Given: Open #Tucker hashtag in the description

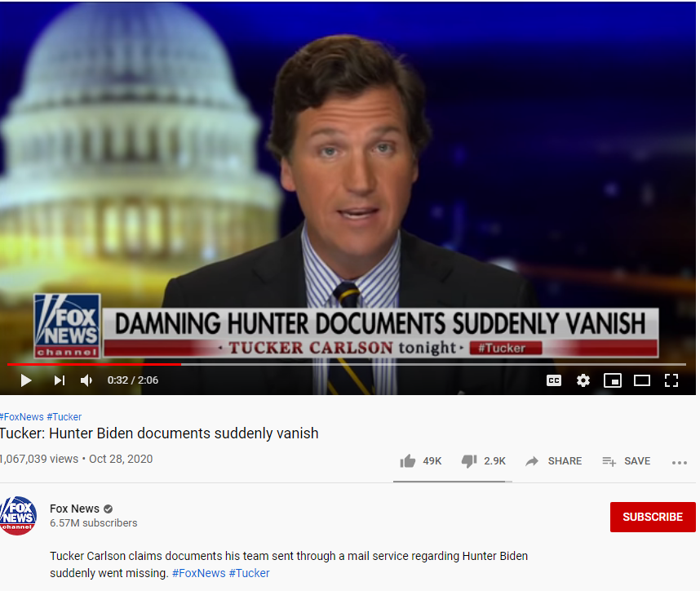Looking at the screenshot, I should tap(249, 573).
